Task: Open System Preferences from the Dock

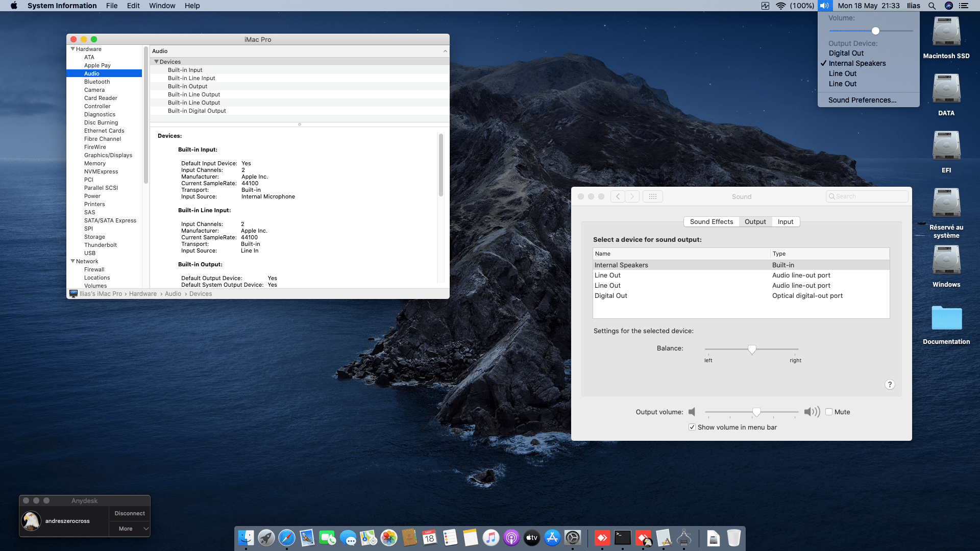Action: [x=573, y=537]
